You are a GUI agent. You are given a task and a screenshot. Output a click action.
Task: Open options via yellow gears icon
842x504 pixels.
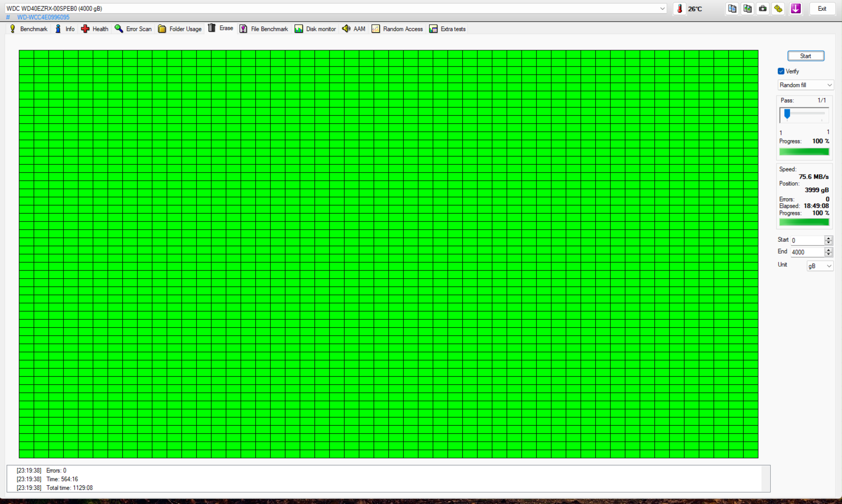pos(778,8)
